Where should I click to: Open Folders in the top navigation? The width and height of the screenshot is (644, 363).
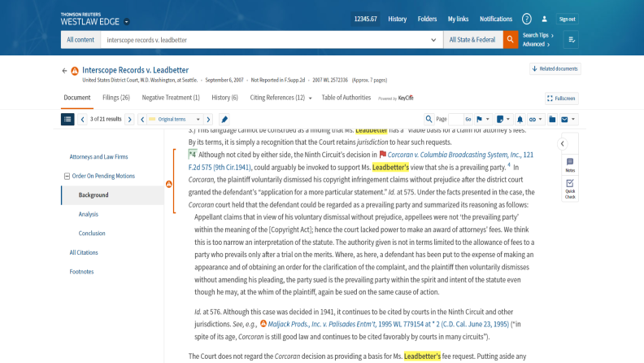[x=427, y=19]
